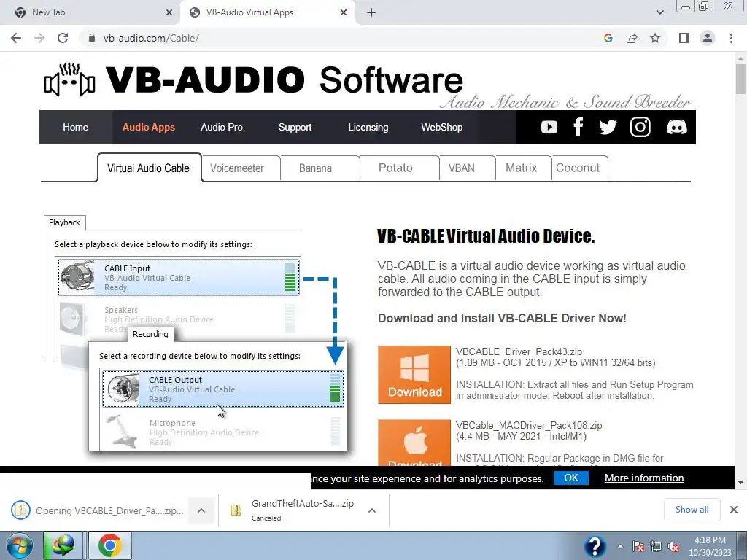The height and width of the screenshot is (560, 747).
Task: Open More information cookie link
Action: tap(644, 478)
